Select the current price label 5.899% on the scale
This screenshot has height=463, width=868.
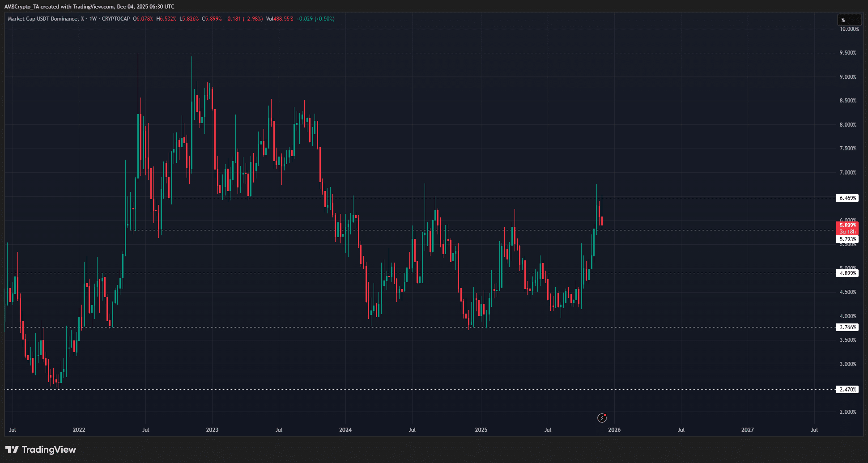pos(848,226)
